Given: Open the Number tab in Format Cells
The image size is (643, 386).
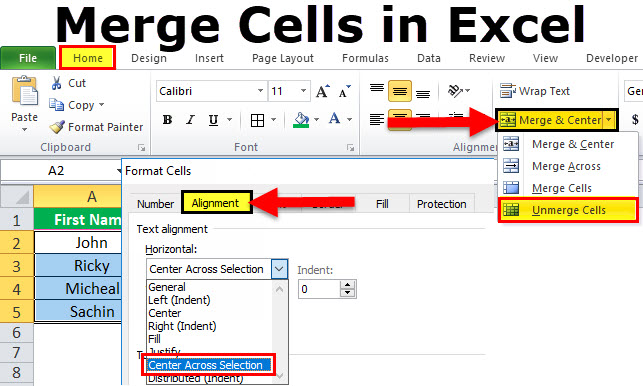Looking at the screenshot, I should click(155, 204).
